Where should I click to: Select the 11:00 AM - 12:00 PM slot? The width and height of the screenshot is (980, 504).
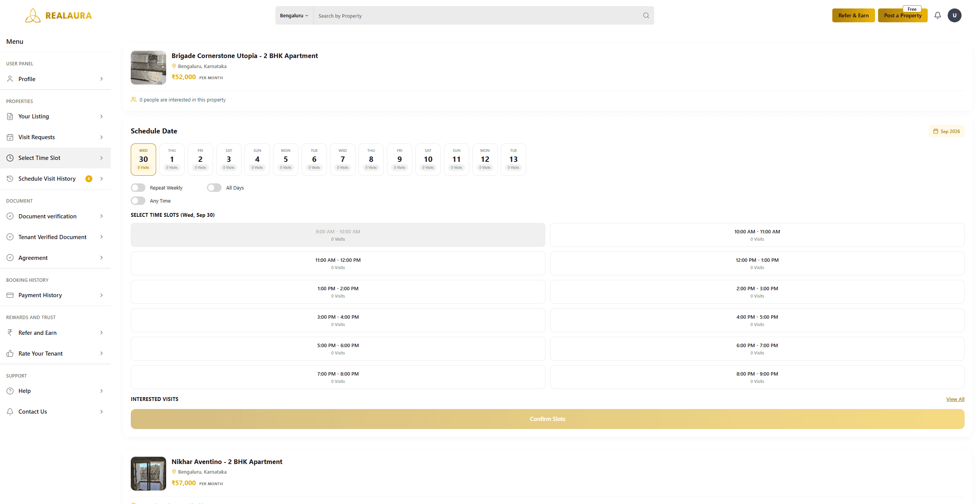coord(338,263)
